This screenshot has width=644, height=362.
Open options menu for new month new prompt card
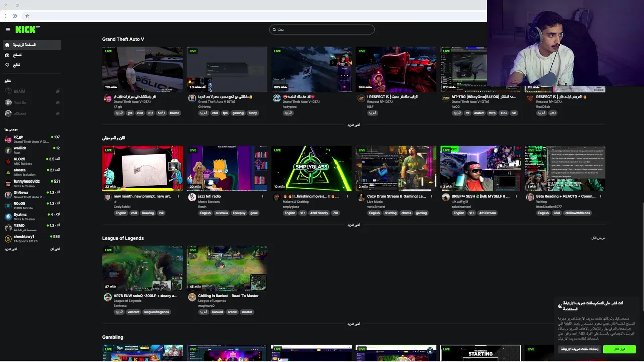pyautogui.click(x=178, y=196)
